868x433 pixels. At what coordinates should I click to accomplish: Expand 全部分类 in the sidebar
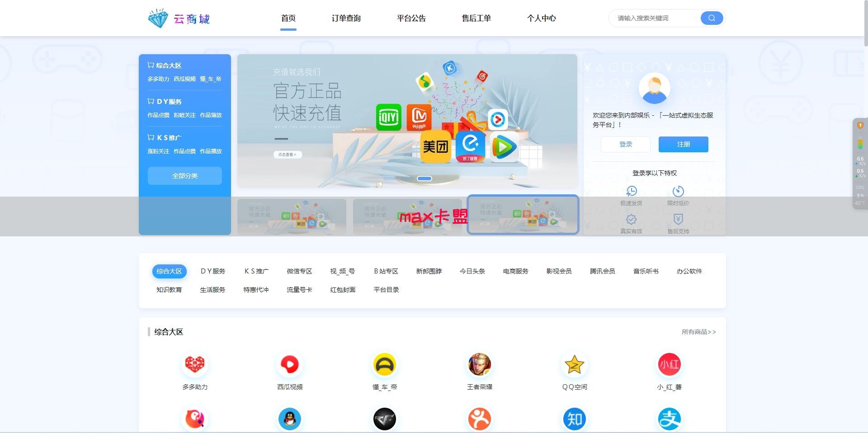tap(185, 176)
